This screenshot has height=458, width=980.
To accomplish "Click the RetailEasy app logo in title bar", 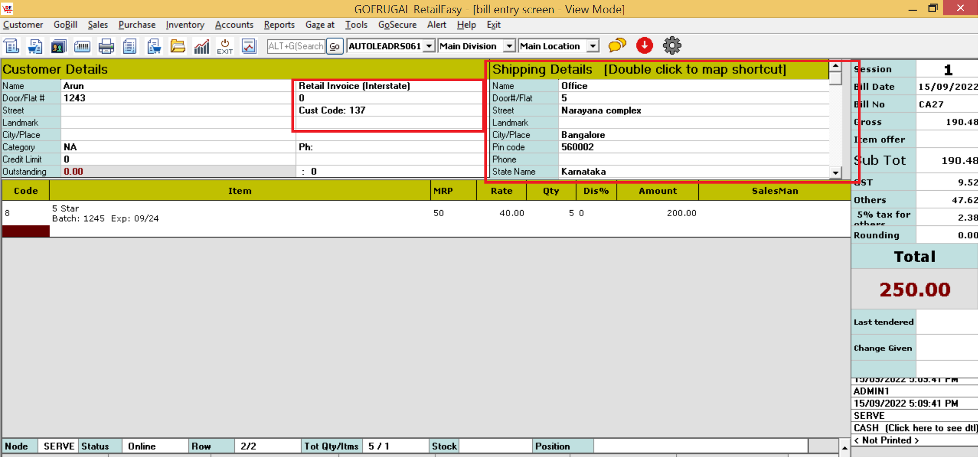I will click(x=7, y=8).
